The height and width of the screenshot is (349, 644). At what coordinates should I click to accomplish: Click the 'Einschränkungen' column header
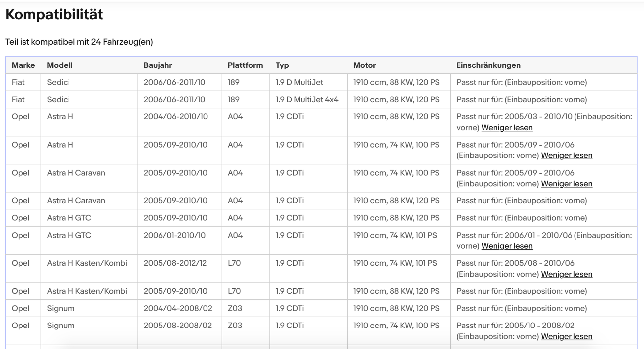click(488, 65)
